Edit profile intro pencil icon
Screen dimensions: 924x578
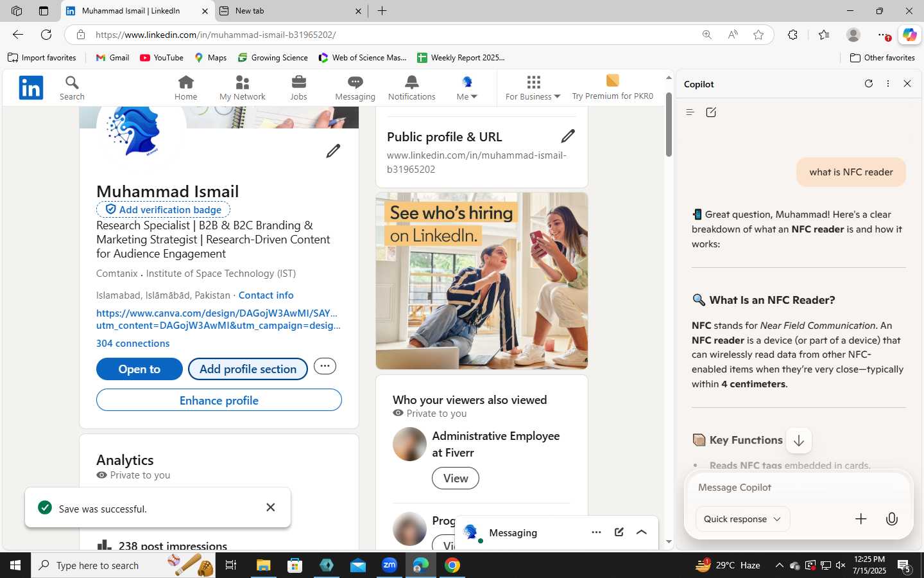333,151
